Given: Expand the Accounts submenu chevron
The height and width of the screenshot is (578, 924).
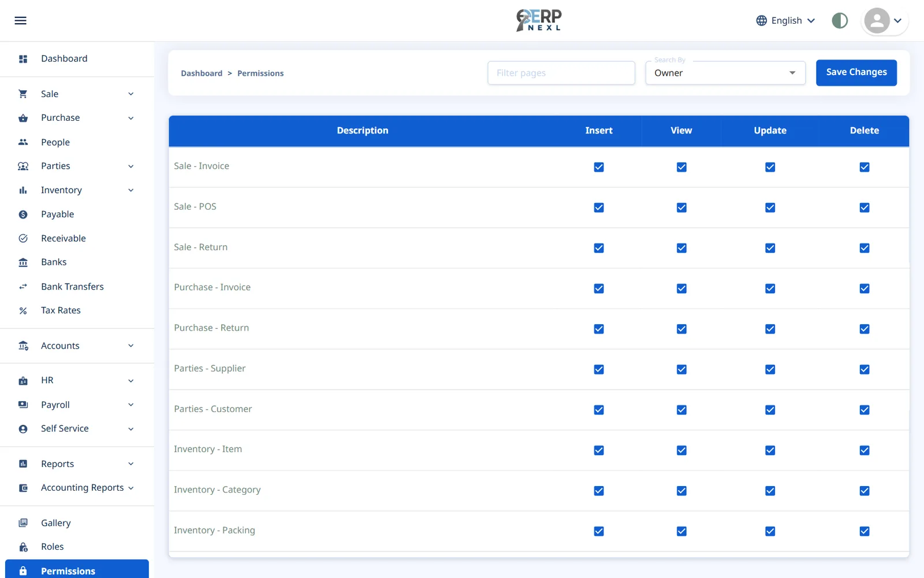Looking at the screenshot, I should coord(131,346).
